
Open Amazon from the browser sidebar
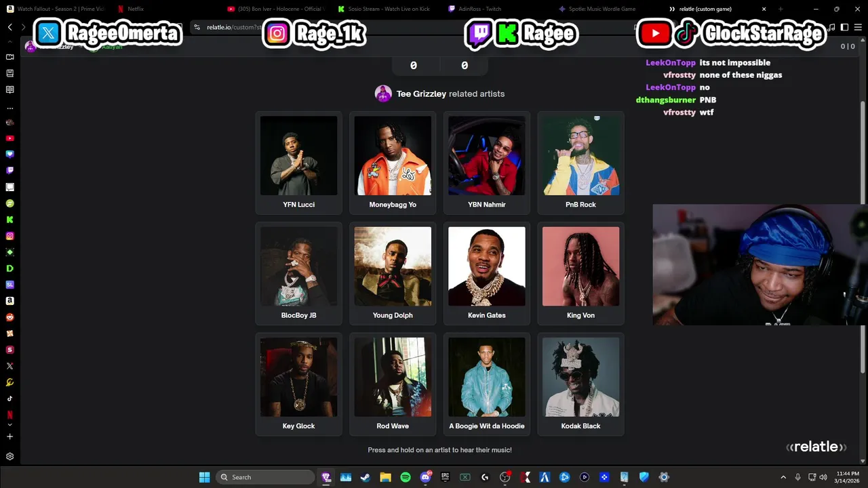tap(9, 301)
